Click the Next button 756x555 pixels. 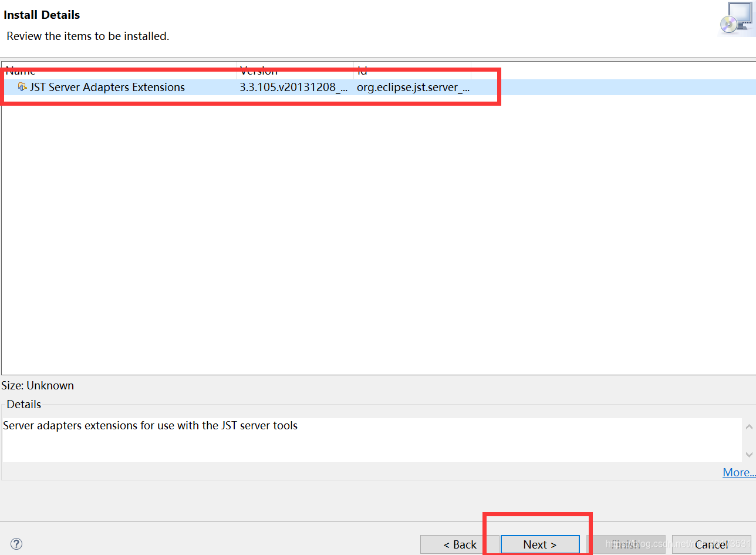[x=540, y=544]
